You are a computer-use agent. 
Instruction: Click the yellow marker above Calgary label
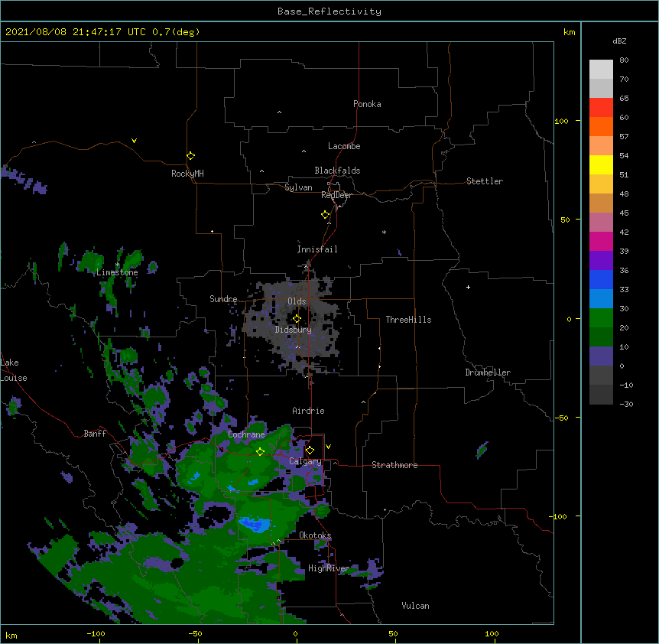pos(310,450)
